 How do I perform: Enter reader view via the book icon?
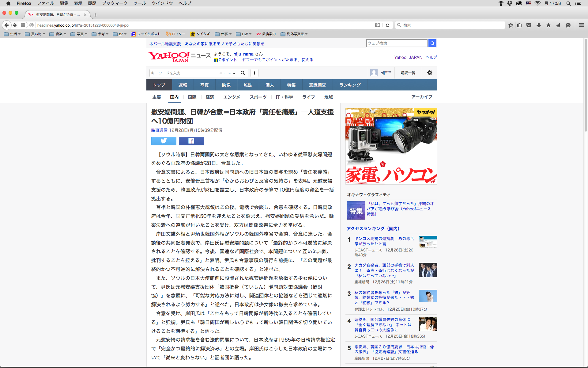(378, 25)
